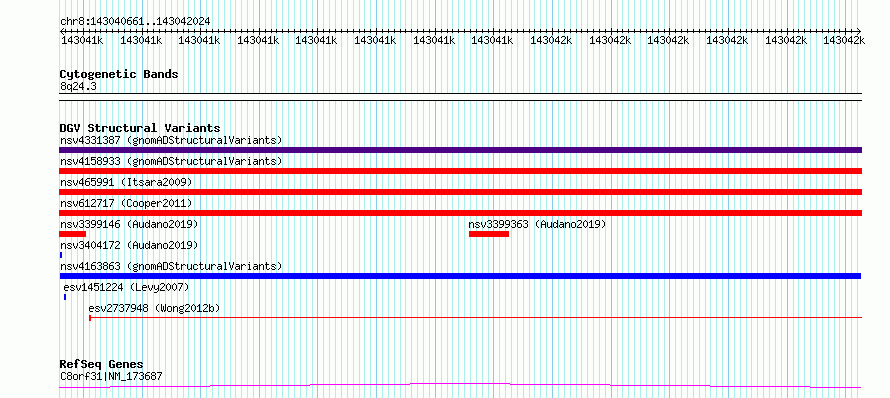Click the nsv3404172 (Audano2019) label
The width and height of the screenshot is (890, 398).
click(x=129, y=245)
